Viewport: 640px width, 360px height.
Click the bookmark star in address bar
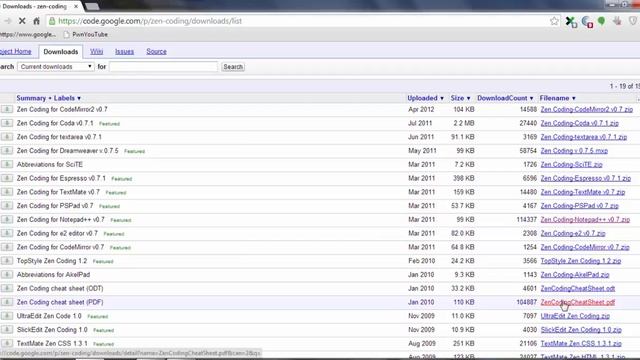click(554, 21)
